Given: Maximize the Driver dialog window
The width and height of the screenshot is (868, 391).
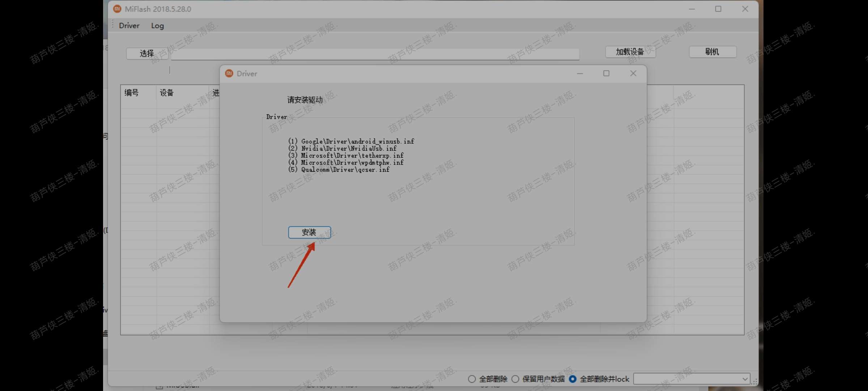Looking at the screenshot, I should [x=607, y=73].
